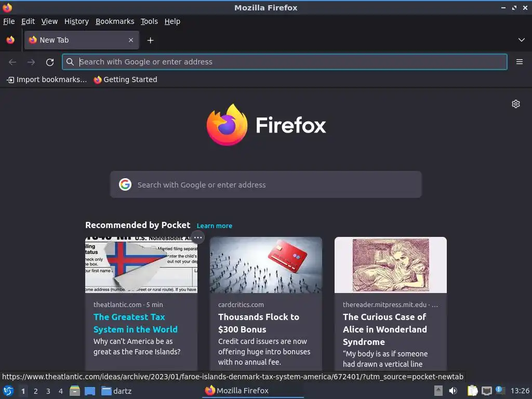Open the History menu
Viewport: 532px width, 399px height.
pyautogui.click(x=76, y=21)
